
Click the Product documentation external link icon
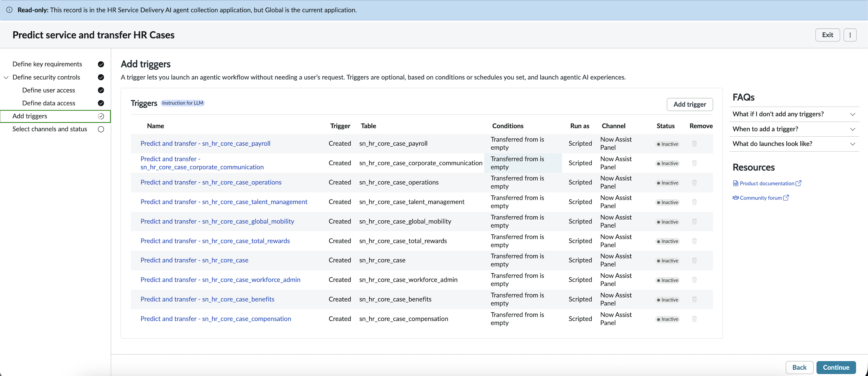coord(798,183)
